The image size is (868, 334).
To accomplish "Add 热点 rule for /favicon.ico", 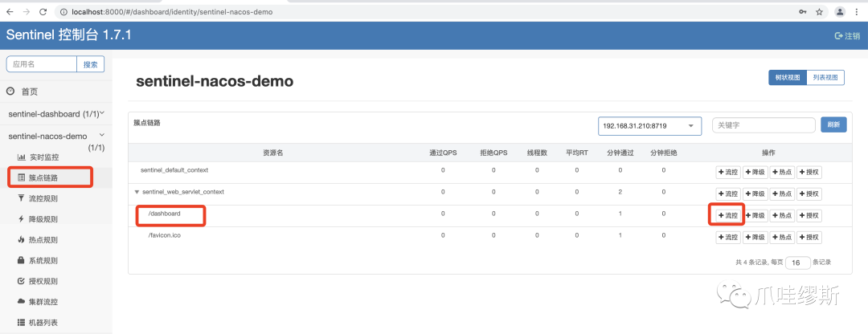I will click(782, 238).
